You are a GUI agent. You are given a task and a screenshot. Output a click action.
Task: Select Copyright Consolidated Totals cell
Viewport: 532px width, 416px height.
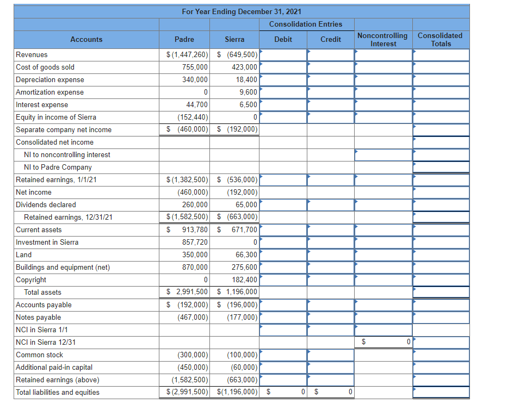click(x=441, y=281)
